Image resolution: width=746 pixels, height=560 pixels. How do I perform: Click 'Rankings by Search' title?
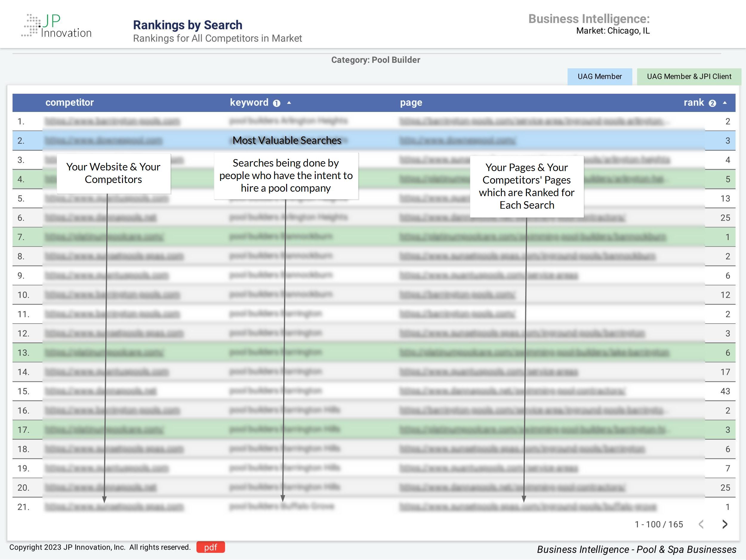point(187,25)
